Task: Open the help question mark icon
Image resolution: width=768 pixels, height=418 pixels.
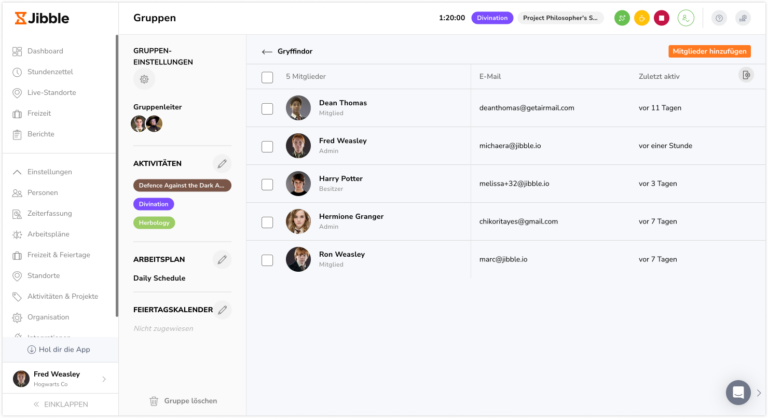Action: pos(719,18)
